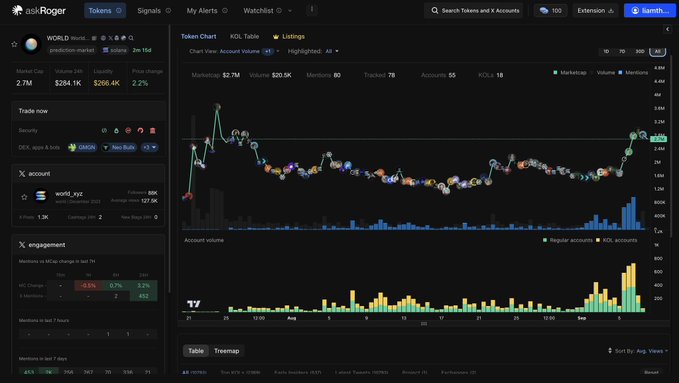Click the prediction-market tag
The image size is (679, 383).
(72, 50)
